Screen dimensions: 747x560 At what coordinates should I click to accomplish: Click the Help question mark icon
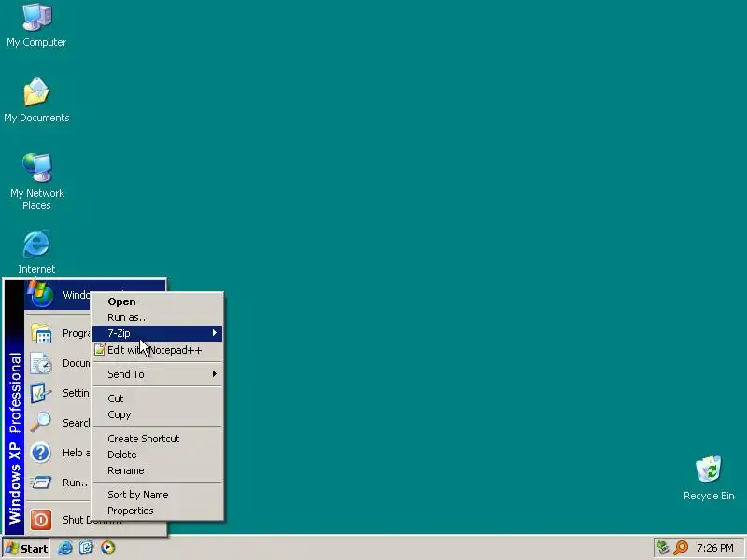(x=41, y=453)
